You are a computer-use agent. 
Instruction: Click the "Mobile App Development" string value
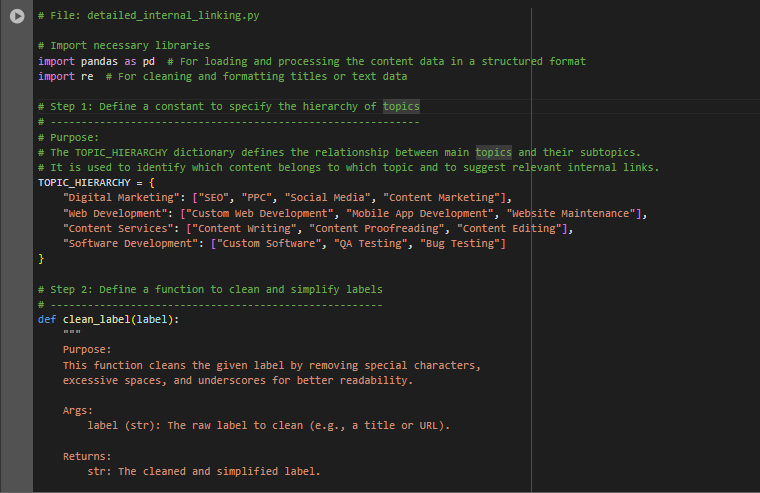(420, 214)
